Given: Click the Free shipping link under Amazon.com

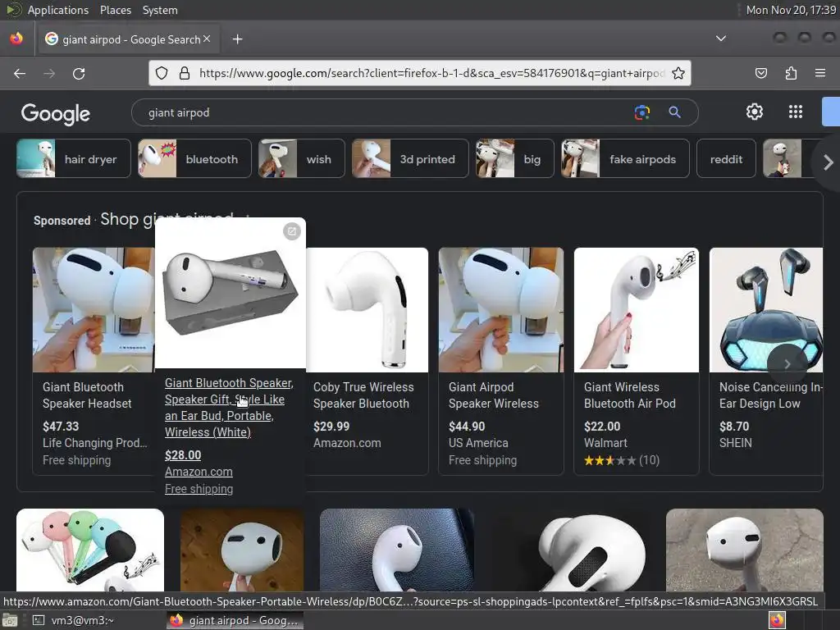Looking at the screenshot, I should [x=199, y=489].
